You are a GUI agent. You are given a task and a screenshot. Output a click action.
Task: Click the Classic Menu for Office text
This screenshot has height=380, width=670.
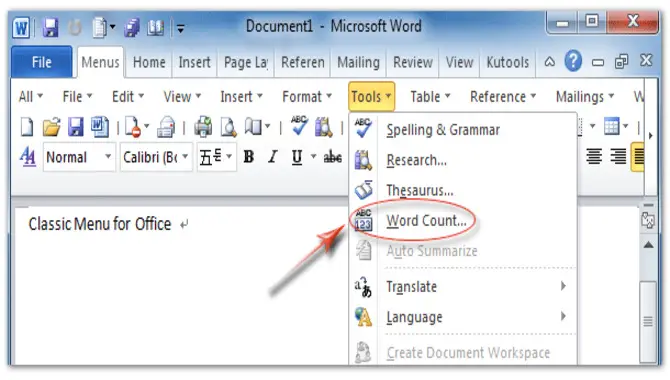click(100, 224)
